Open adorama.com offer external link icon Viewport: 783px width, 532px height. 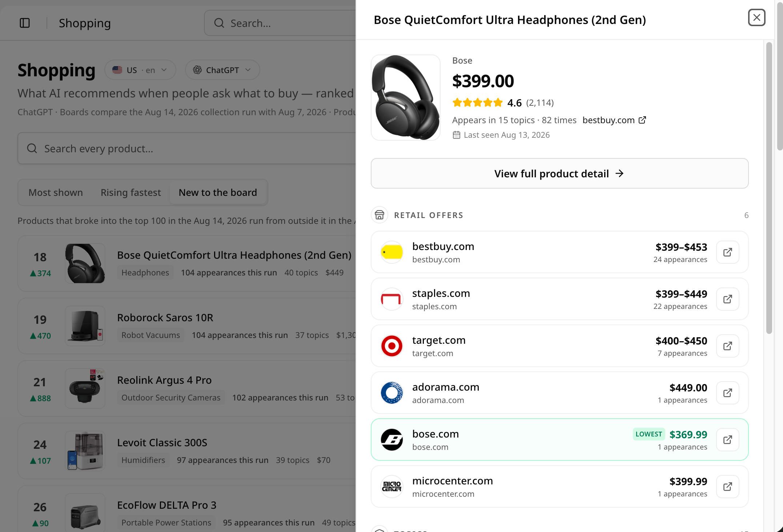(727, 393)
